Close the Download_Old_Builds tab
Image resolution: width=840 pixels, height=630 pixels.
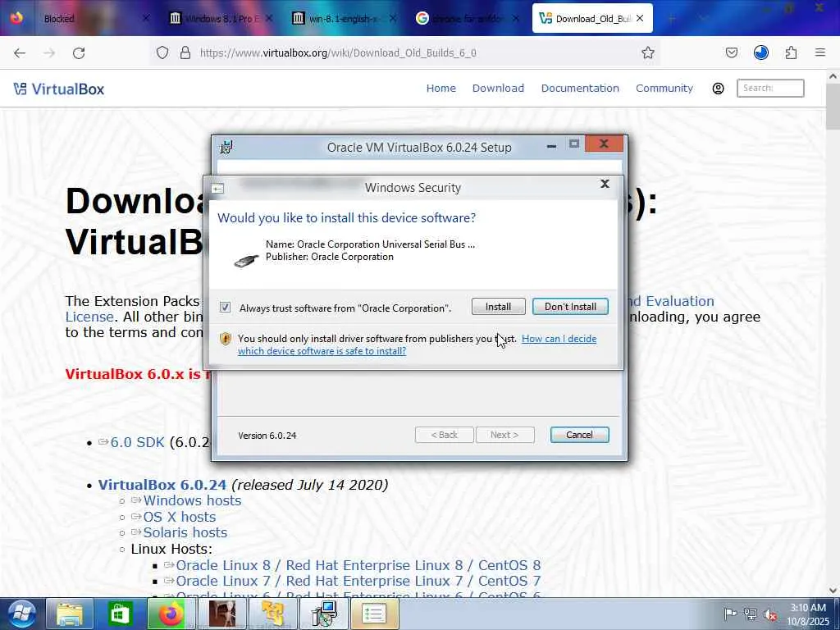tap(640, 18)
